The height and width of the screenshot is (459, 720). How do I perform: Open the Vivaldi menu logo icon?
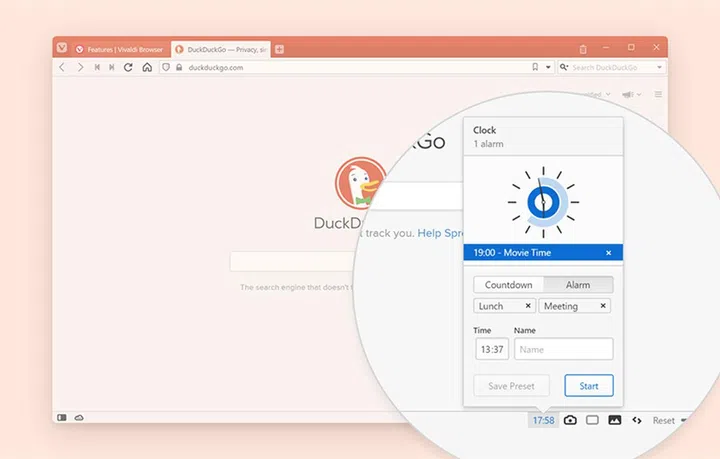click(x=62, y=48)
